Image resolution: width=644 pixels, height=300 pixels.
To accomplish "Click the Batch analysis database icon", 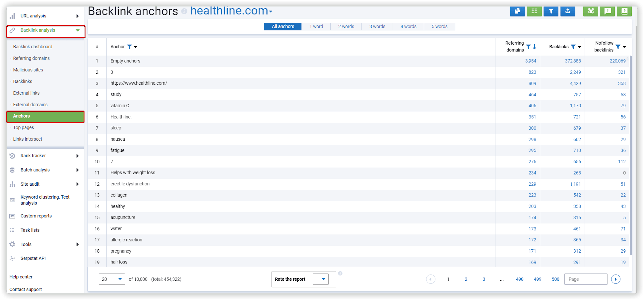I will coord(12,170).
